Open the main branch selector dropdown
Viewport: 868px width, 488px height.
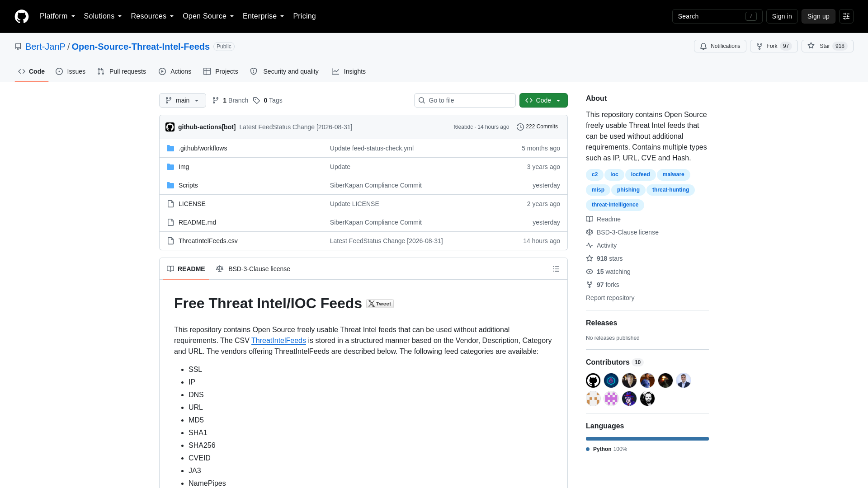183,100
